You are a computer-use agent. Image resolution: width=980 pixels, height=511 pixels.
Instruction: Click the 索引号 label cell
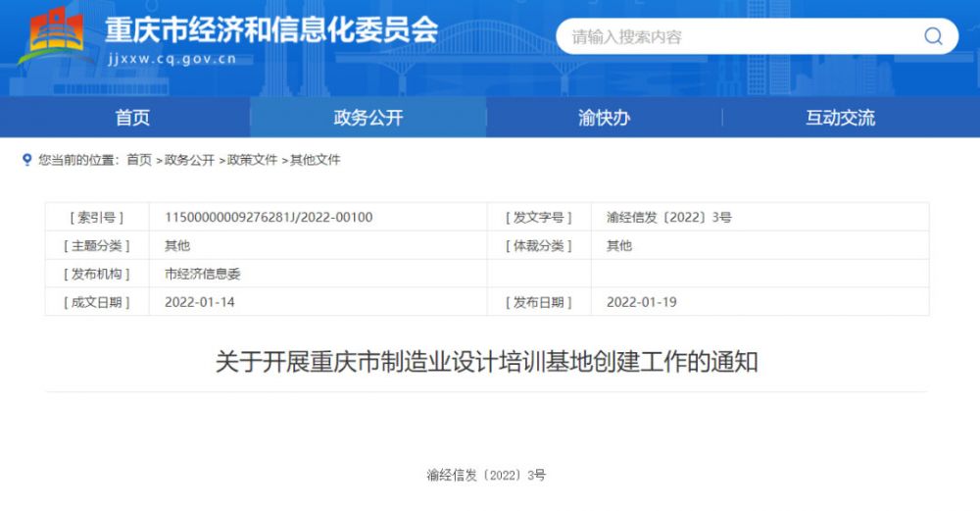click(x=97, y=217)
